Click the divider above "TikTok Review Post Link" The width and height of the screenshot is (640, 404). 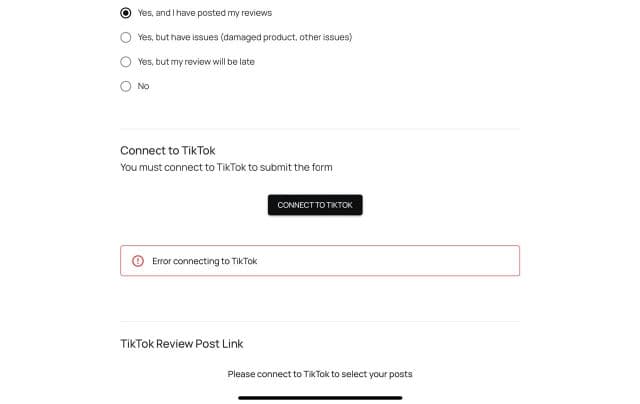pos(320,321)
